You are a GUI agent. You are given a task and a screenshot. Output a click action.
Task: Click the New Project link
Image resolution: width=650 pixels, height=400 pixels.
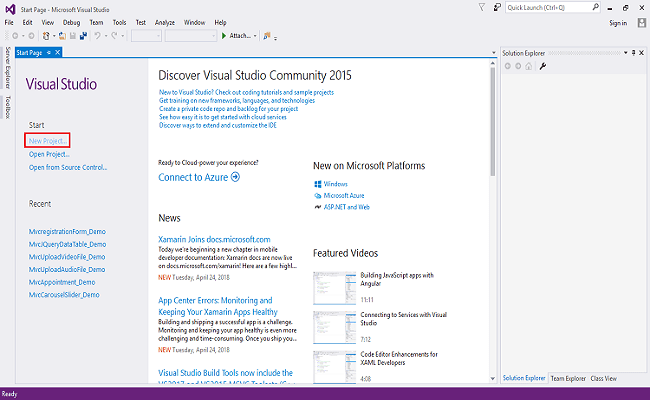point(49,140)
